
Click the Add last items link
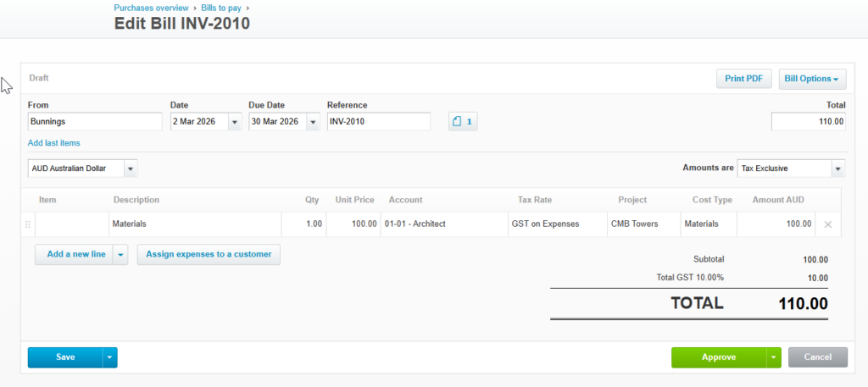click(x=54, y=143)
